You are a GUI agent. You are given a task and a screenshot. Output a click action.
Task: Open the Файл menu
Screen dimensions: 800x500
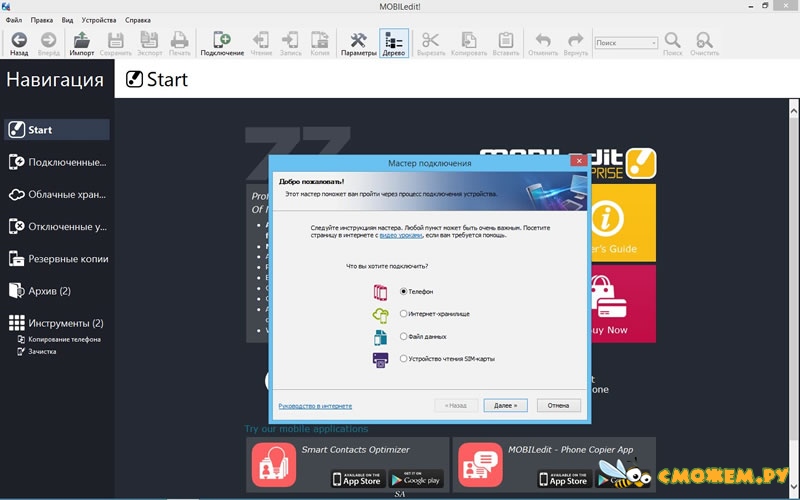tap(14, 20)
